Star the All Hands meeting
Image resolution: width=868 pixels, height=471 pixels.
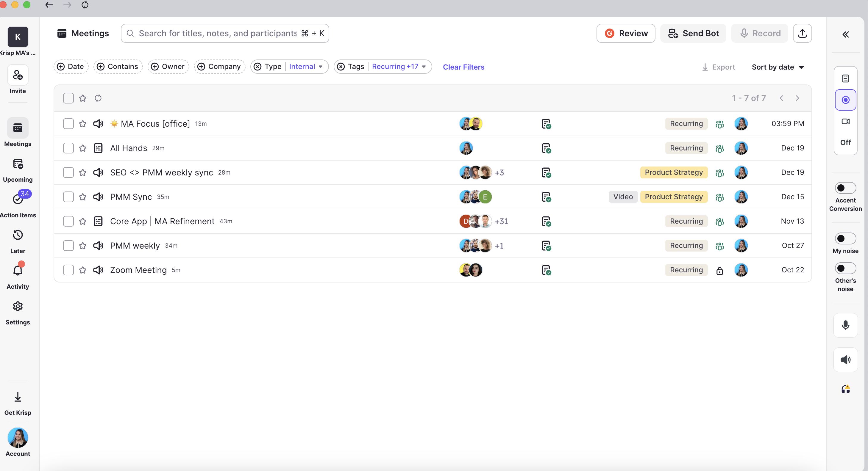click(82, 148)
